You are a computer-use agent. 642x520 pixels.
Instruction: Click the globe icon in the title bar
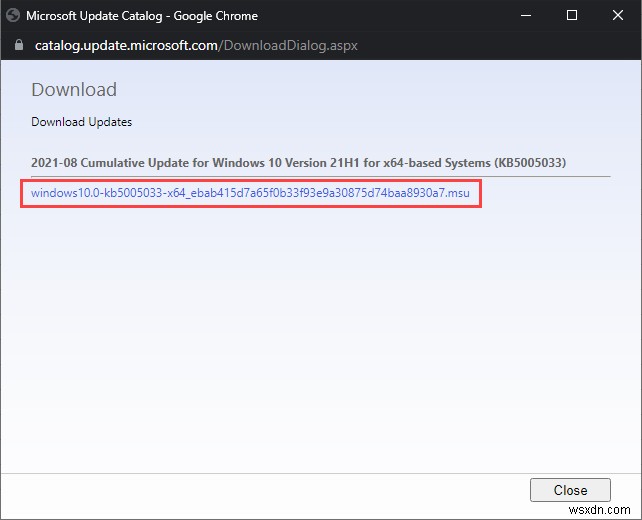[x=13, y=16]
